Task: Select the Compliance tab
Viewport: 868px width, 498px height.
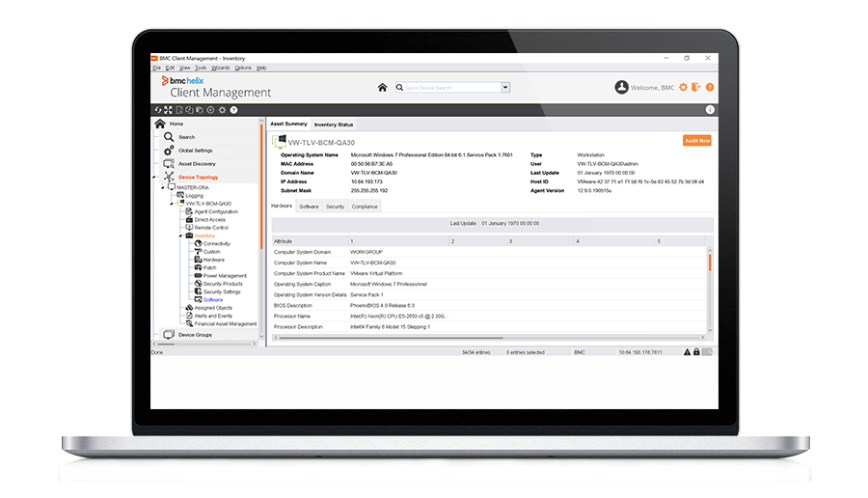Action: coord(365,207)
